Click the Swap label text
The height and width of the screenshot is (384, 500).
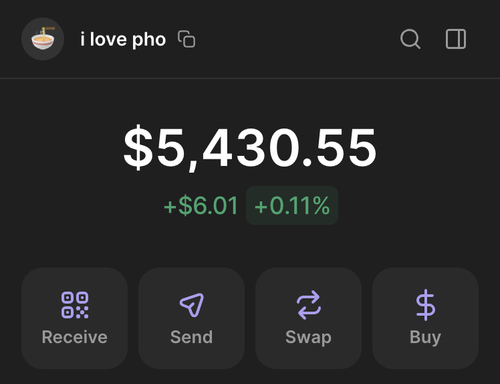click(x=309, y=338)
